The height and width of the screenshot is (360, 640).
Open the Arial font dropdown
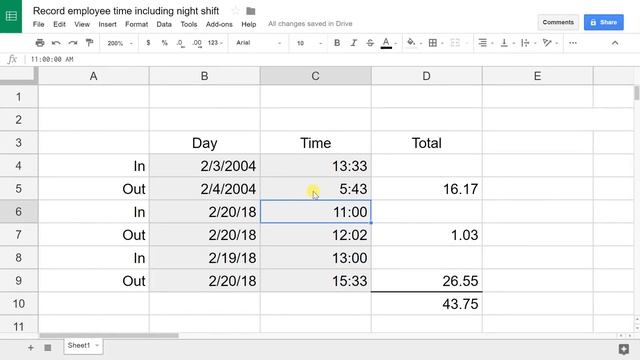pyautogui.click(x=259, y=42)
